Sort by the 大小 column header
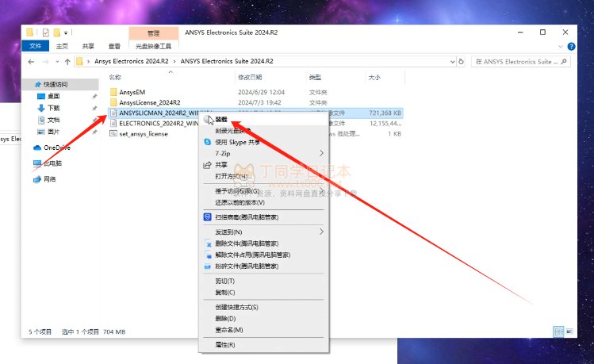This screenshot has width=594, height=364. [374, 77]
